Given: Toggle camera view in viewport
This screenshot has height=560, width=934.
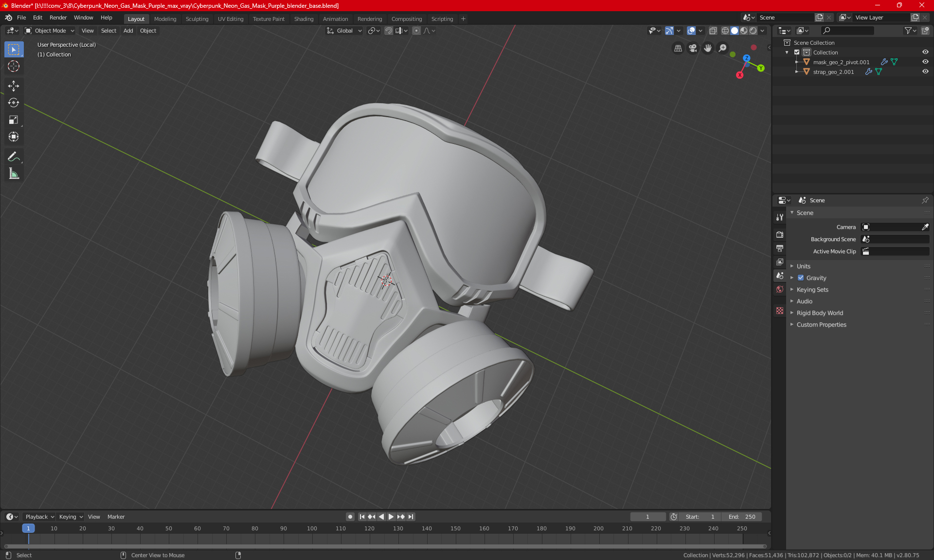Looking at the screenshot, I should click(693, 48).
